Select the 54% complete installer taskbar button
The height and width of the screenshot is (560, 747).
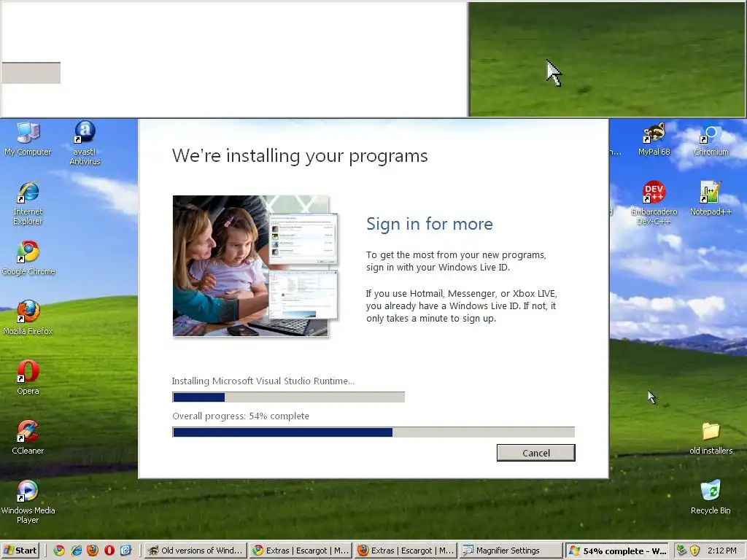pyautogui.click(x=617, y=551)
